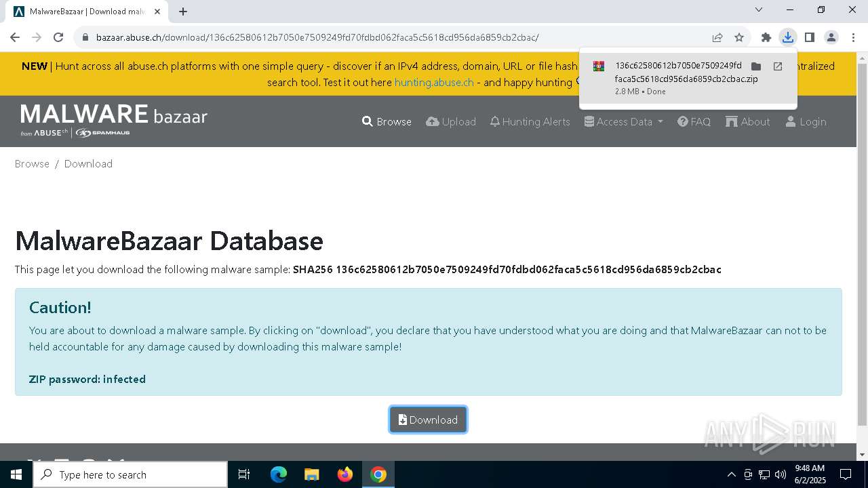Viewport: 868px width, 488px height.
Task: Go to MalwareBazaar home logo
Action: click(114, 120)
